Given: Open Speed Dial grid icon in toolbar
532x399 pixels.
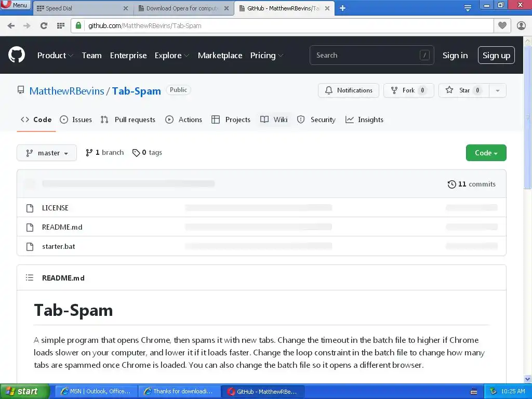Looking at the screenshot, I should [x=61, y=26].
